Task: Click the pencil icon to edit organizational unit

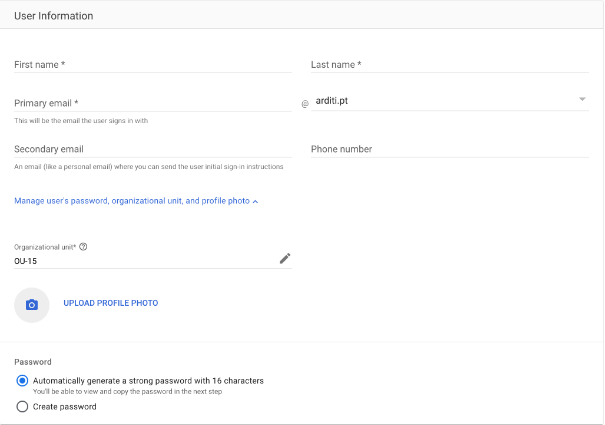Action: (x=285, y=258)
